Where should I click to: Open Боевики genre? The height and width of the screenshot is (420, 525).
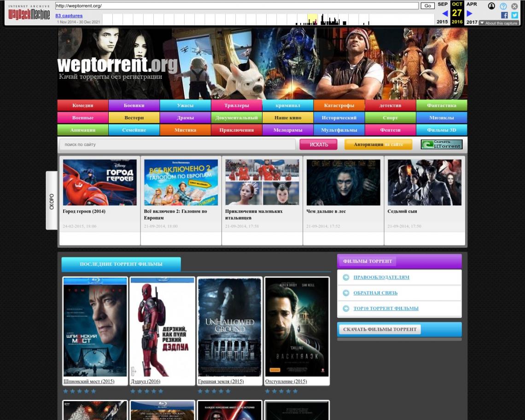click(x=134, y=105)
